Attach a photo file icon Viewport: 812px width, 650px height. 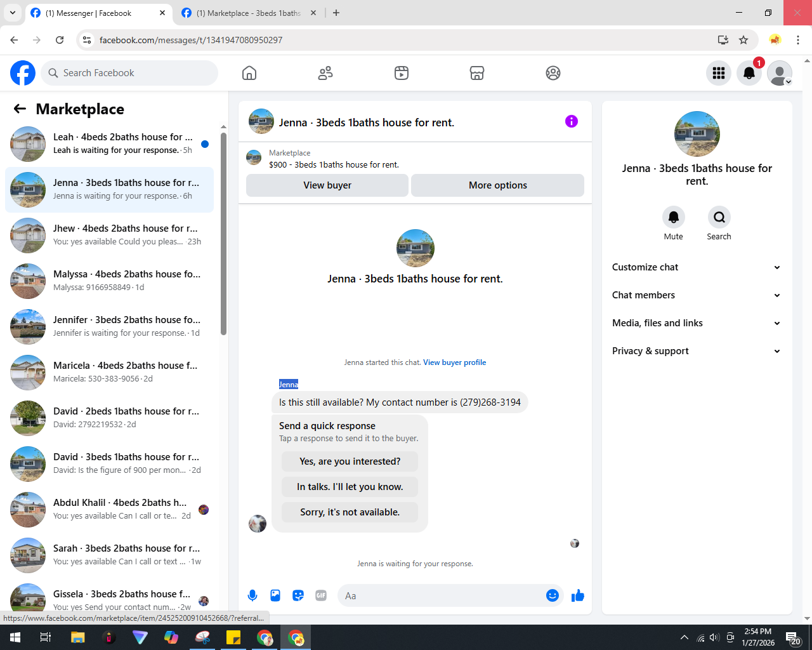click(x=275, y=595)
